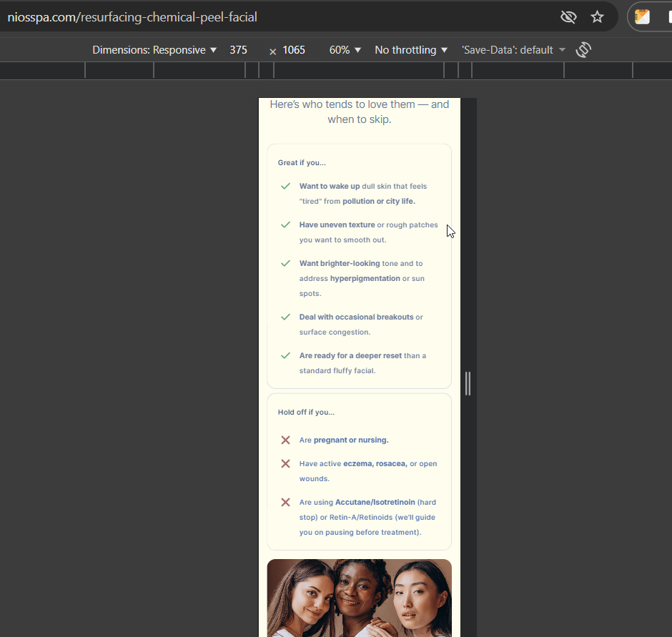Screen dimensions: 672x637
Task: Open the 'Save-Data': default dropdown
Action: [x=513, y=50]
